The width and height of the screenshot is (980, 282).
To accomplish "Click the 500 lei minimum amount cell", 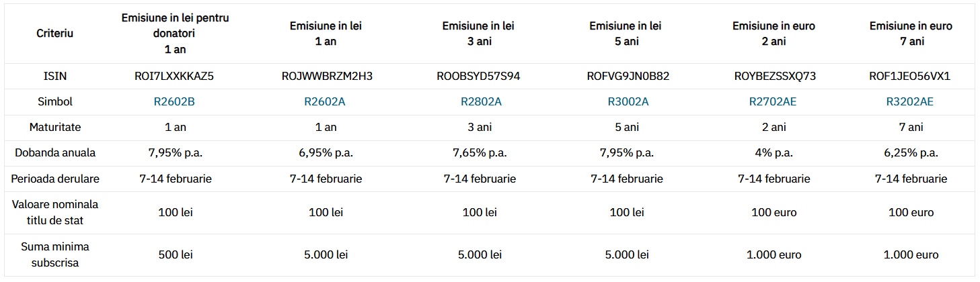I will click(174, 255).
